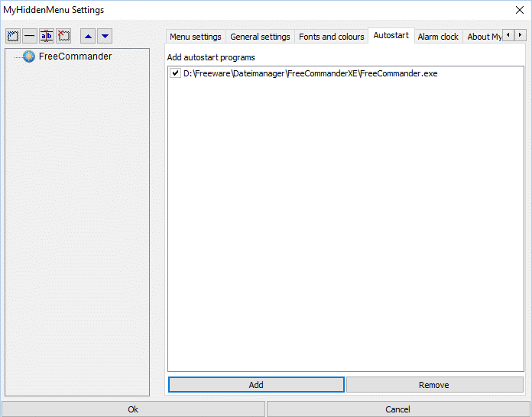532x417 pixels.
Task: Confirm settings with the Ok button
Action: (x=133, y=409)
